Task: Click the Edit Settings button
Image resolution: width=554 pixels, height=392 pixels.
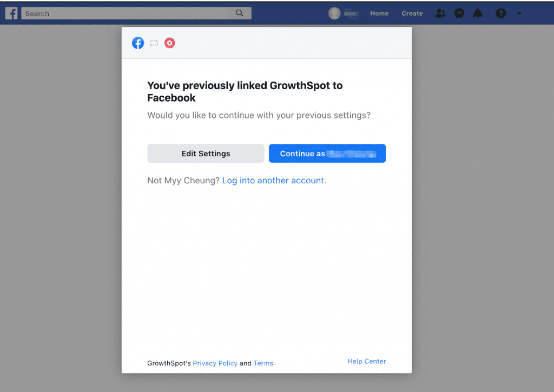Action: tap(206, 153)
